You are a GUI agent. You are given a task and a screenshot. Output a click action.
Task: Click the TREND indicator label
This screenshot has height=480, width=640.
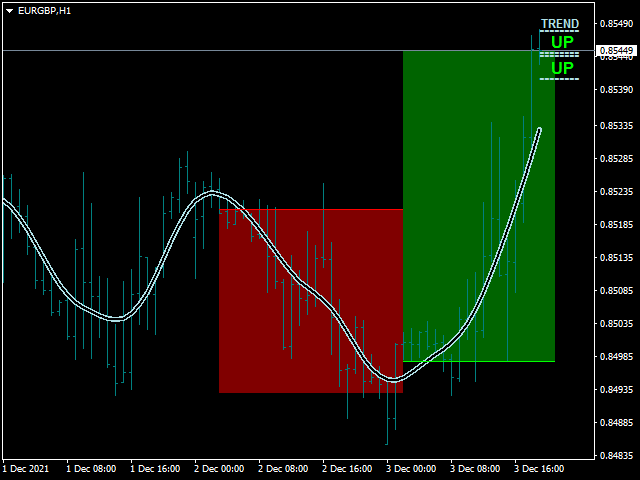point(559,24)
